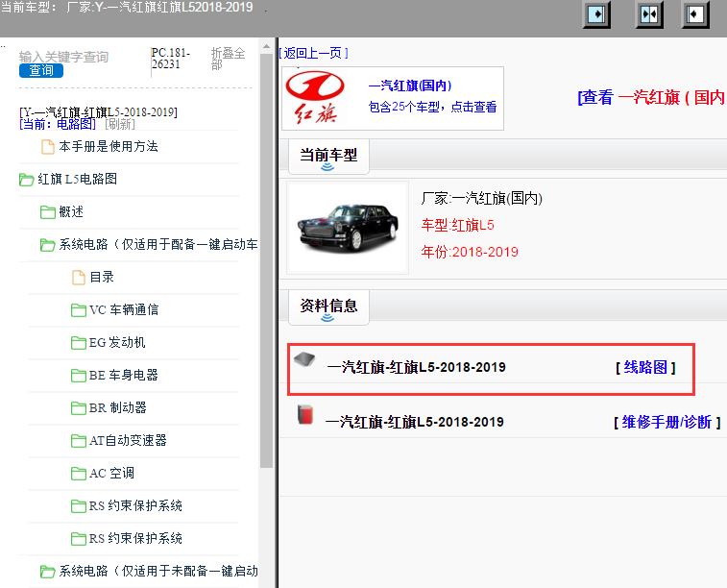Click the [Y-一汽红旗-红旗L5-2018-2019] heading text
The width and height of the screenshot is (727, 588).
pos(98,112)
